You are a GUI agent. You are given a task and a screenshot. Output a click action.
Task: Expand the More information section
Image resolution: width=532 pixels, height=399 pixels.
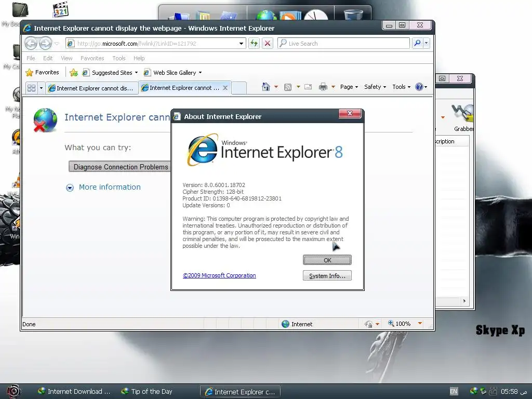(103, 187)
